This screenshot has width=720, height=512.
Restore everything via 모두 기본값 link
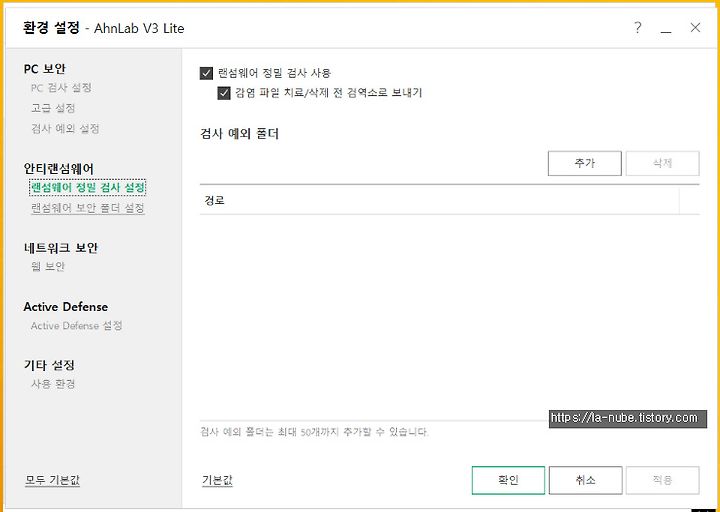tap(52, 480)
